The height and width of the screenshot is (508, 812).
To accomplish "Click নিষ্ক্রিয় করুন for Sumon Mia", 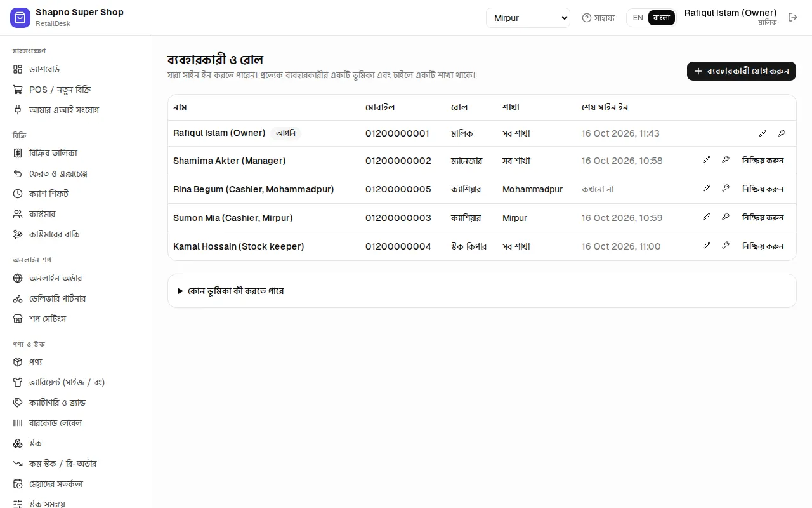I will [x=763, y=217].
